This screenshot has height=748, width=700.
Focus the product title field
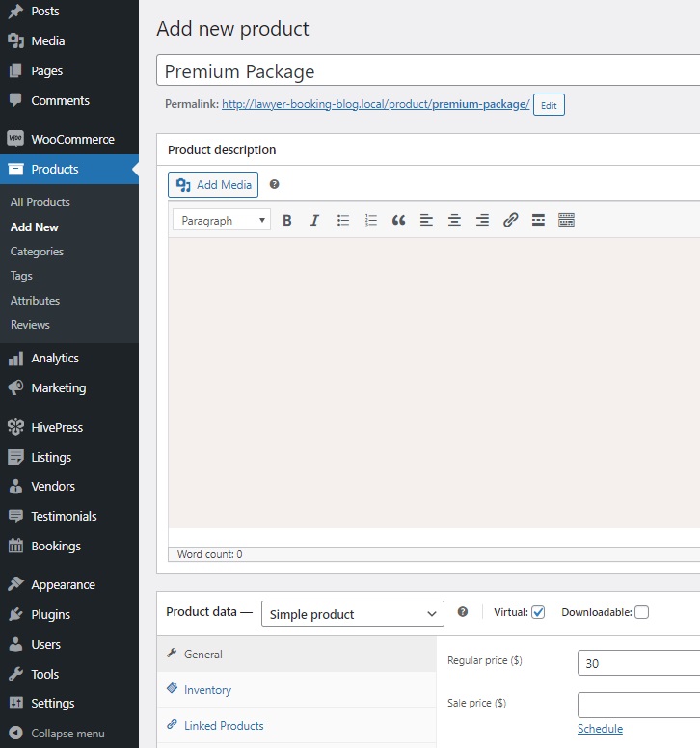click(x=428, y=70)
